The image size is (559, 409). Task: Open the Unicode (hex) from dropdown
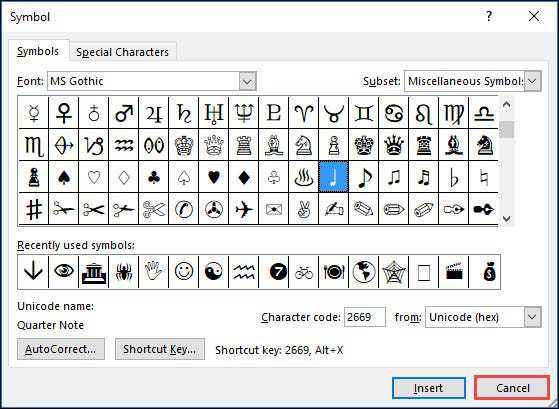(532, 317)
